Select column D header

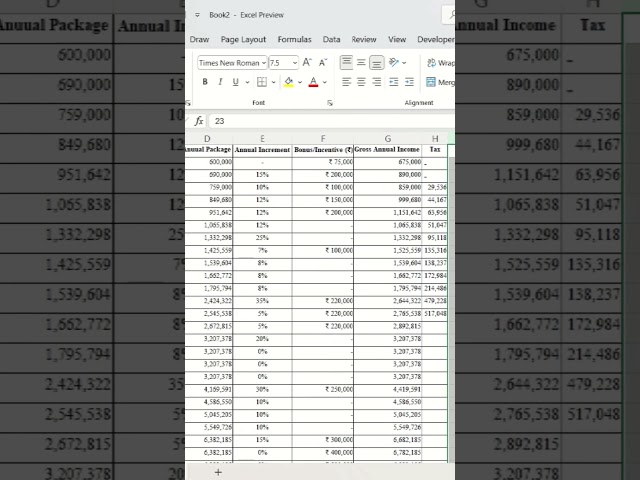point(207,139)
